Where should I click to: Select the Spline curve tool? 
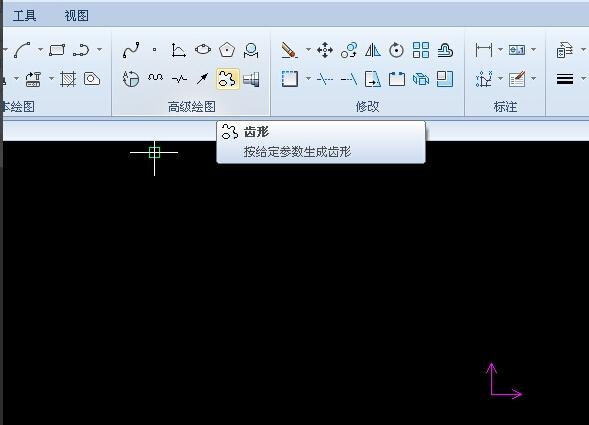[x=131, y=50]
